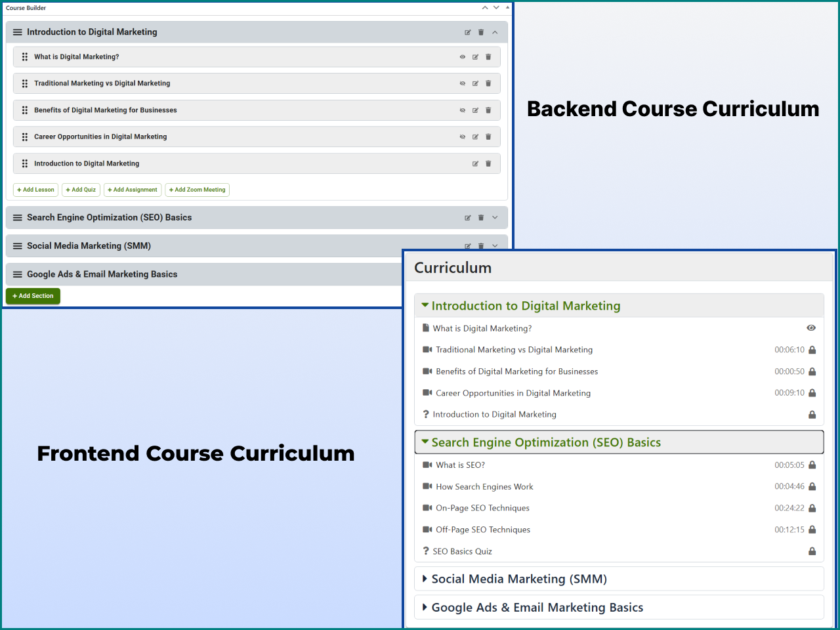Collapse the Introduction to Digital Marketing backend section
840x630 pixels.
(x=495, y=32)
